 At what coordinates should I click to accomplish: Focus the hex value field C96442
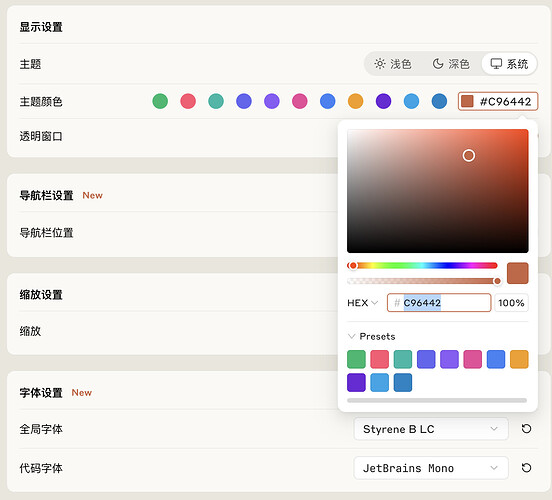point(439,303)
